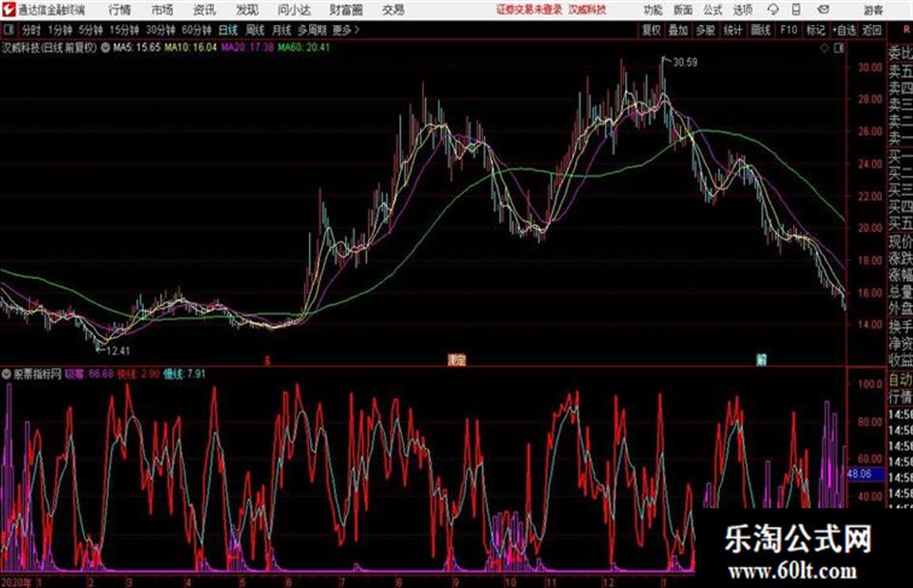Screen dimensions: 913x588
Task: Click the small red marker below June candles
Action: tap(268, 361)
